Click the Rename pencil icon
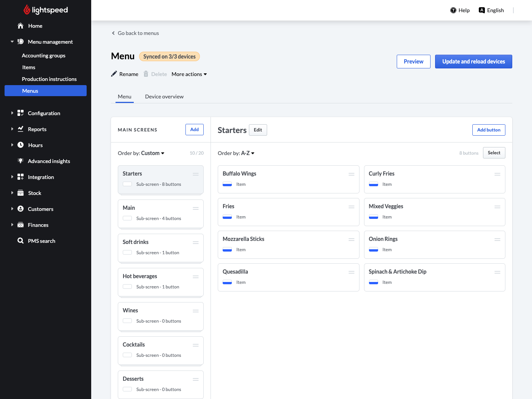This screenshot has height=399, width=532. coord(114,74)
